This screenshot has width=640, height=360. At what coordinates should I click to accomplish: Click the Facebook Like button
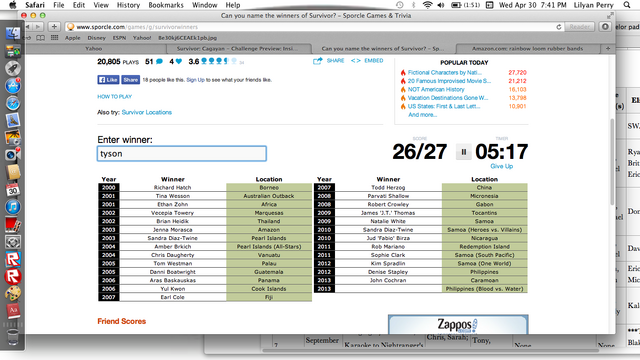108,80
